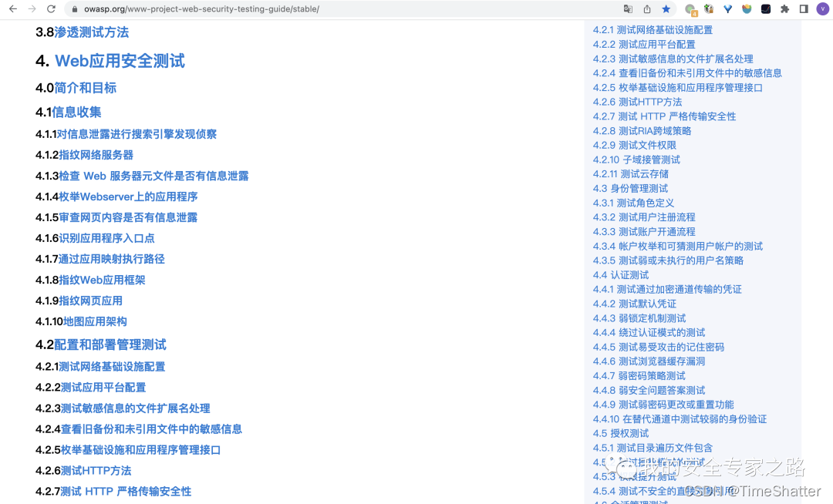
Task: Select sidebar 4.4.6 测试浏览器缓存漏洞
Action: click(x=649, y=361)
